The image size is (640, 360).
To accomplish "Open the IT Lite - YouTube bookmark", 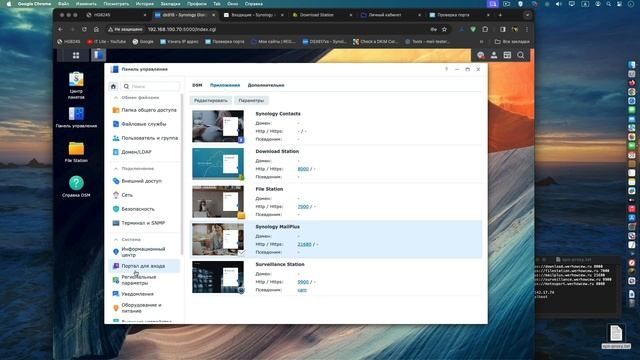I will 107,42.
